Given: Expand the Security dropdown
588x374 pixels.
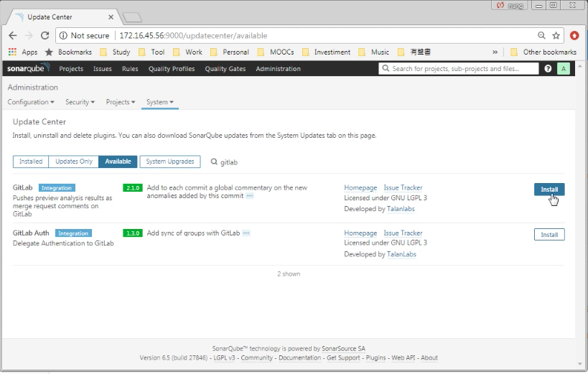Looking at the screenshot, I should 80,102.
